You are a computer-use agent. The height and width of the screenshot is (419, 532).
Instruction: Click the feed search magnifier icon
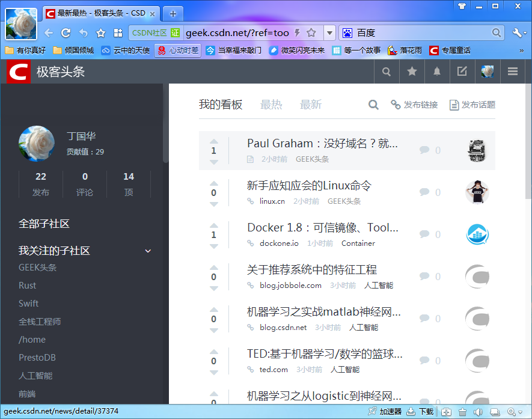pyautogui.click(x=373, y=105)
